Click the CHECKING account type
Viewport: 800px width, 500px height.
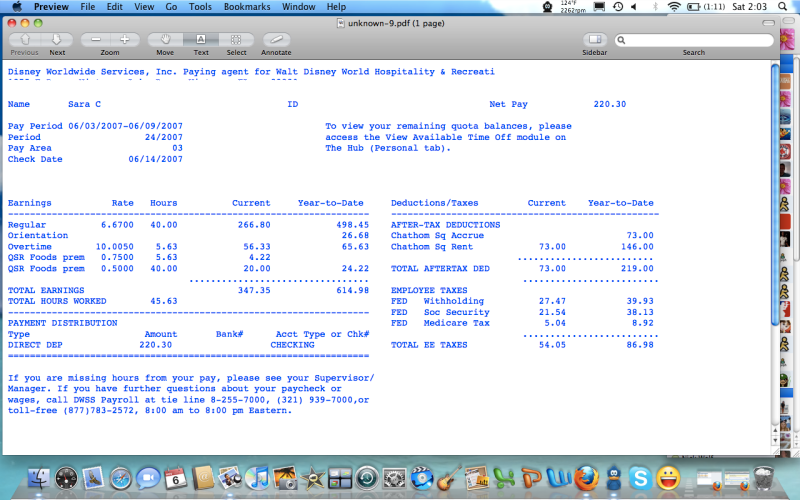pos(292,345)
